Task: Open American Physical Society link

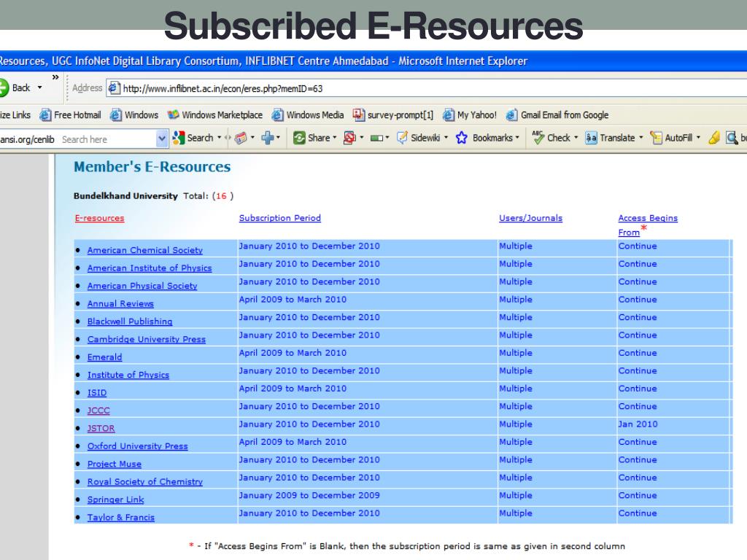Action: click(142, 286)
